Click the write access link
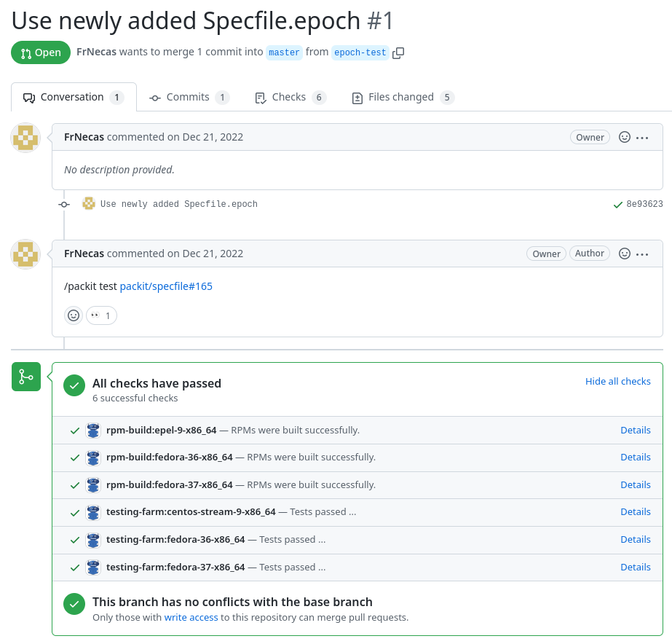This screenshot has width=672, height=644. [x=191, y=617]
